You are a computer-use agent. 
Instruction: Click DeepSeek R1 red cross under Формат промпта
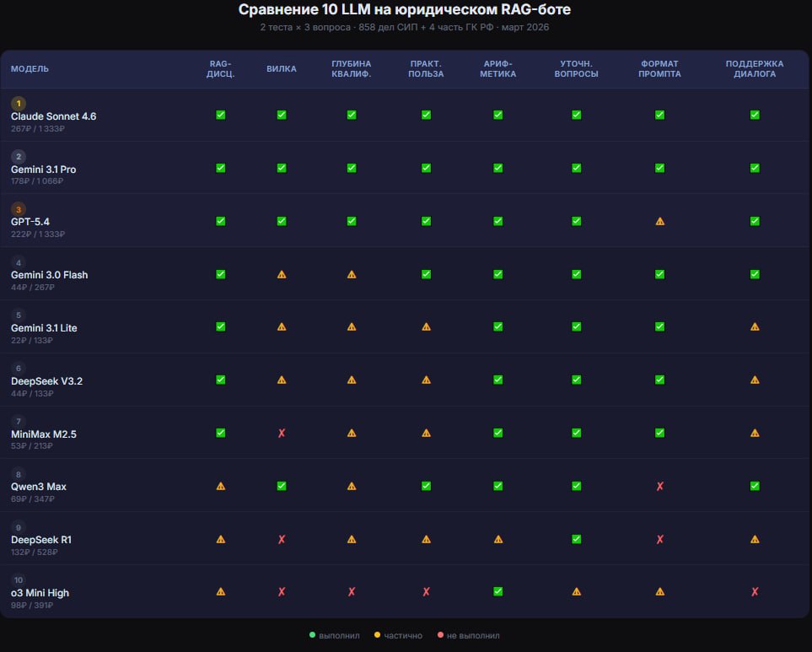point(659,540)
